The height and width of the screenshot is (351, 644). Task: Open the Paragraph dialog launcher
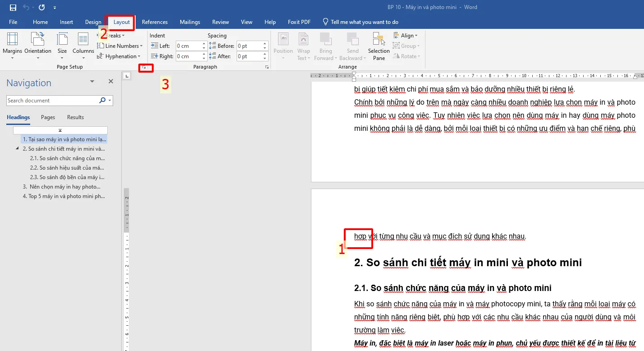point(267,67)
